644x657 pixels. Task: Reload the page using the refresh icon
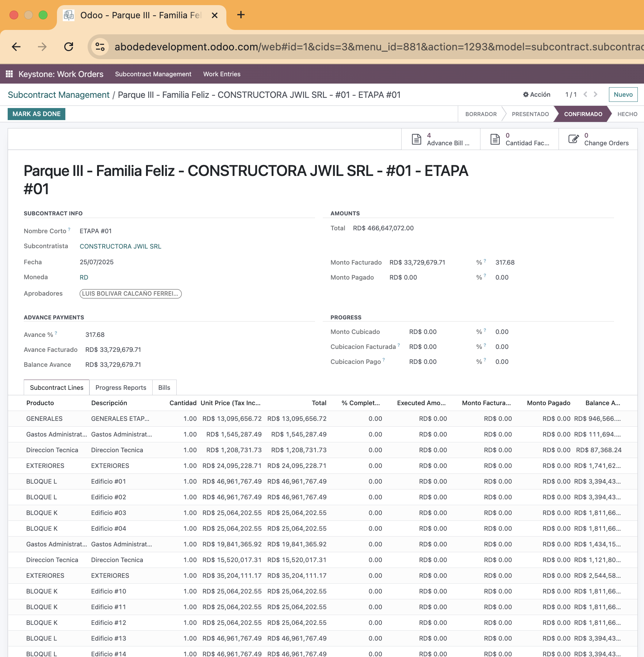[69, 47]
